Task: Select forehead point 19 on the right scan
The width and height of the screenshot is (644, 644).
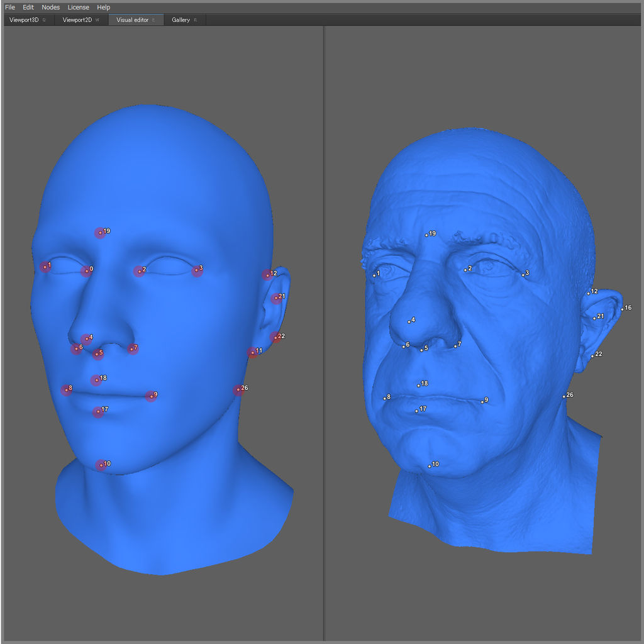Action: [426, 235]
